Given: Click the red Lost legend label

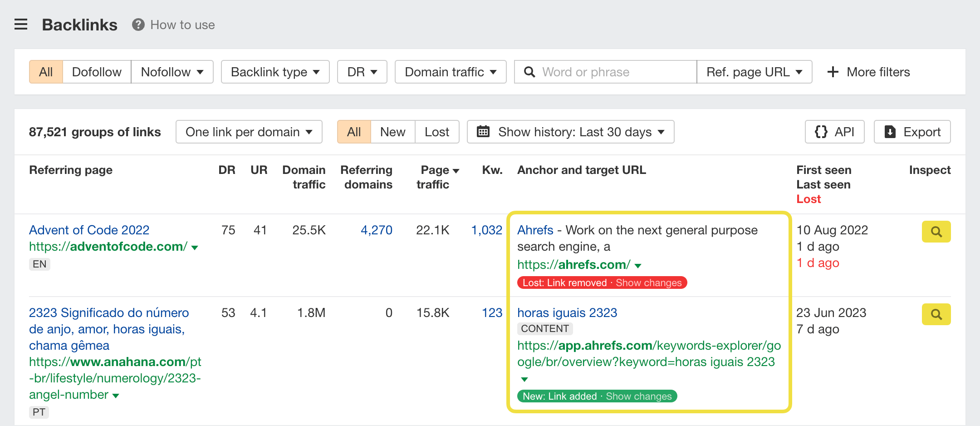Looking at the screenshot, I should click(808, 199).
